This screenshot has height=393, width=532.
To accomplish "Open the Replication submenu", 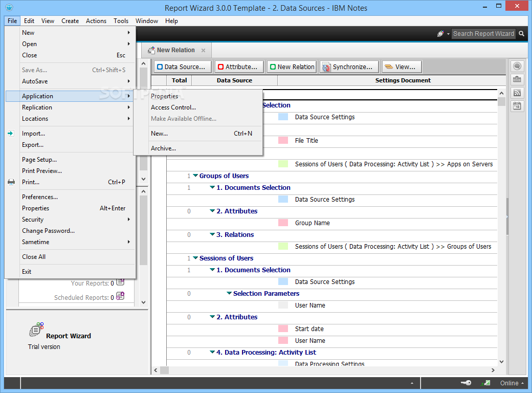I will click(71, 107).
